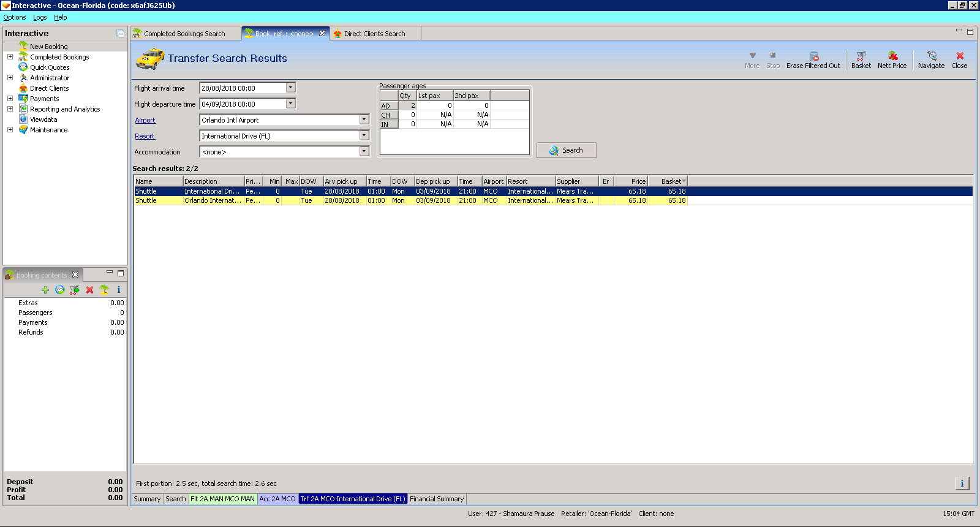Click the Navigate compass icon
The height and width of the screenshot is (527, 980).
931,56
